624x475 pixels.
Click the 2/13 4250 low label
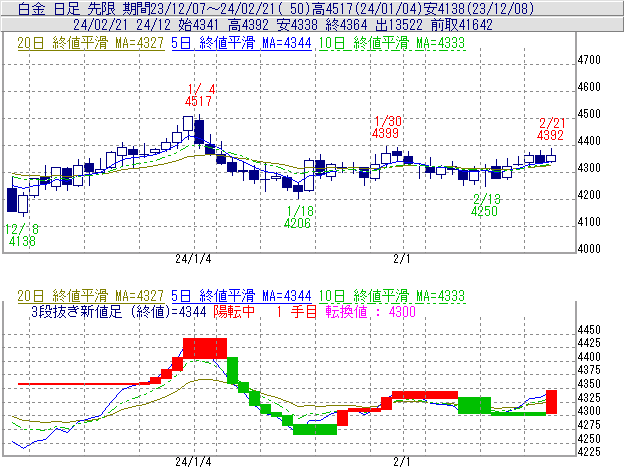pyautogui.click(x=486, y=205)
